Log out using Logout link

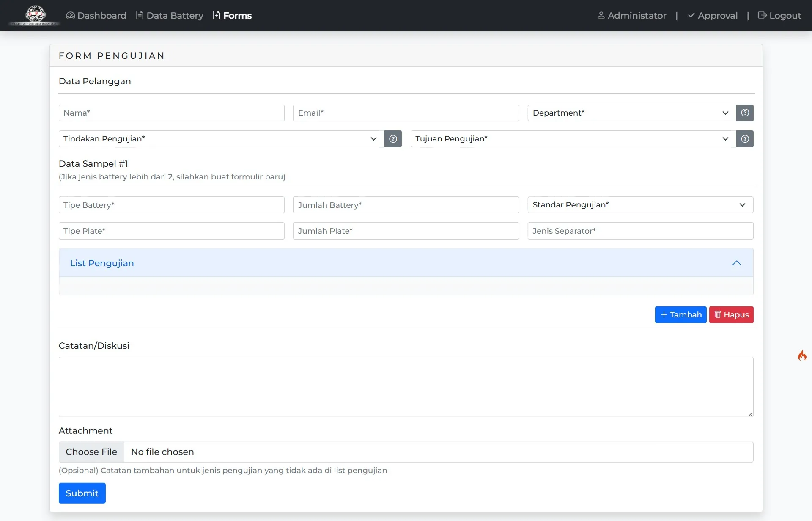[779, 16]
